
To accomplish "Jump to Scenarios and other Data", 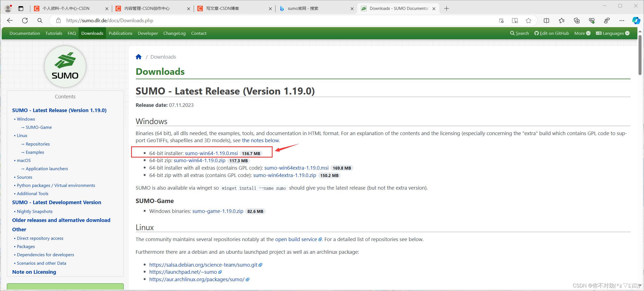I will click(x=41, y=263).
